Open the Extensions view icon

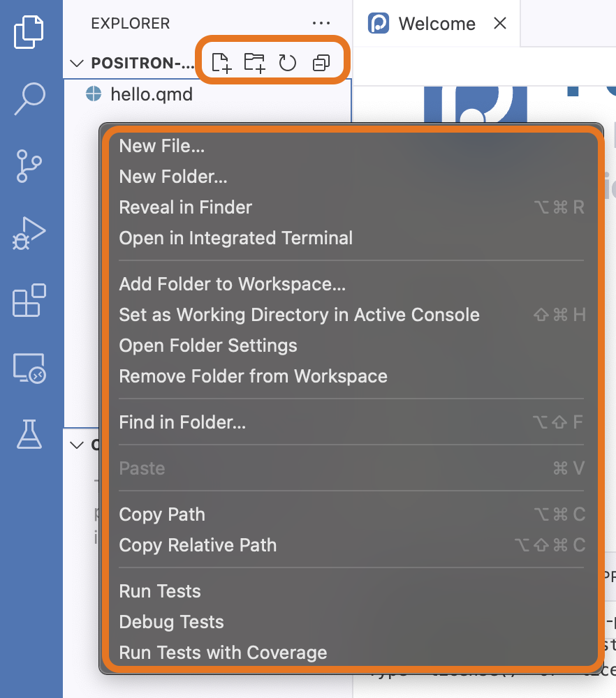pos(29,300)
